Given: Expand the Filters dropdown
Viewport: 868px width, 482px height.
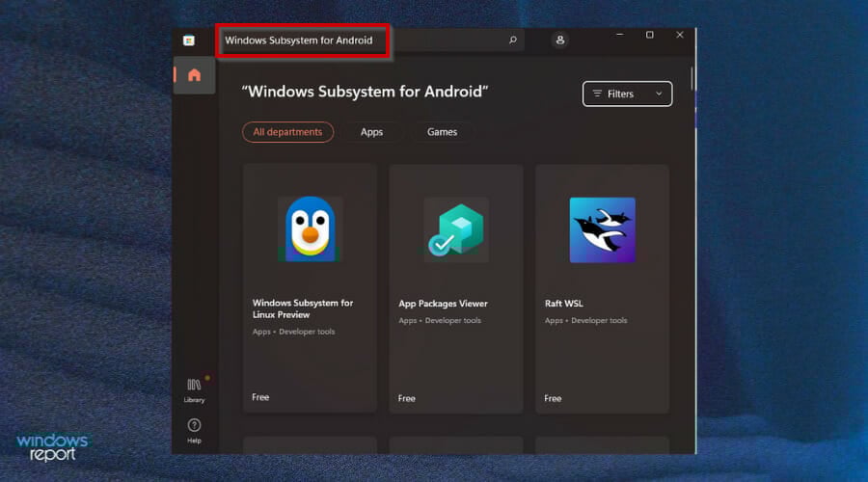Looking at the screenshot, I should [x=627, y=94].
